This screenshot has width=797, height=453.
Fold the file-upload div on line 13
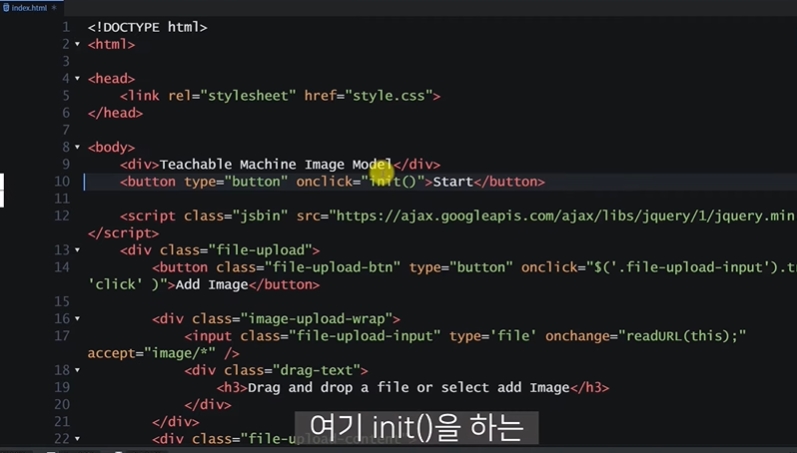[77, 250]
